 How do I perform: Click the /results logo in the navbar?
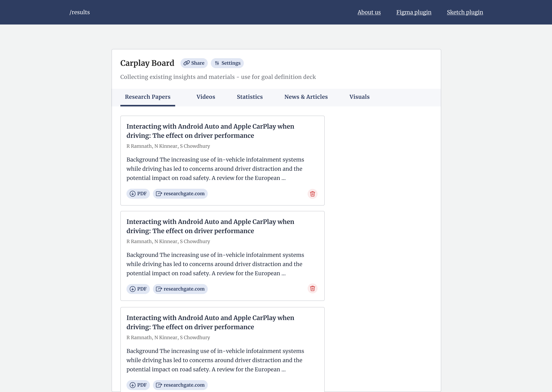pyautogui.click(x=80, y=12)
